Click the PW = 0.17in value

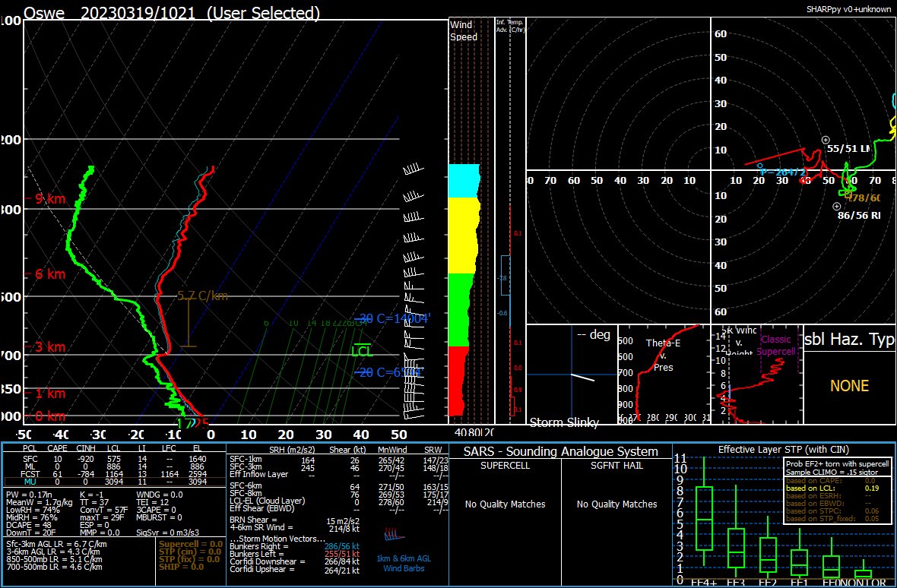tap(29, 495)
